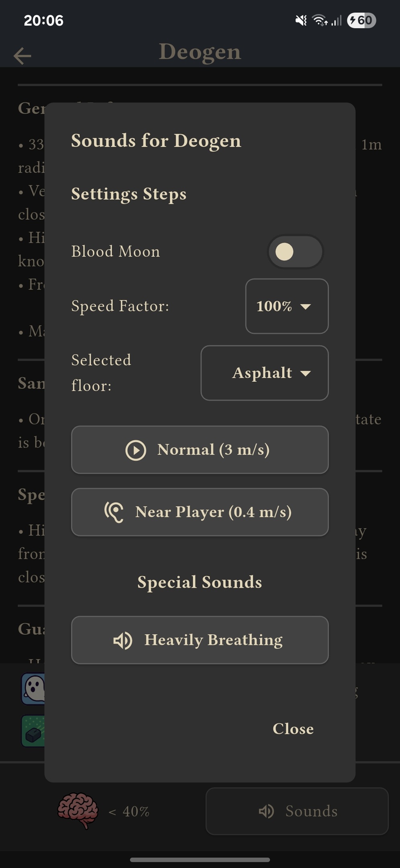The height and width of the screenshot is (868, 400).
Task: Tap speaker icon on bottom Sounds button
Action: tap(266, 811)
